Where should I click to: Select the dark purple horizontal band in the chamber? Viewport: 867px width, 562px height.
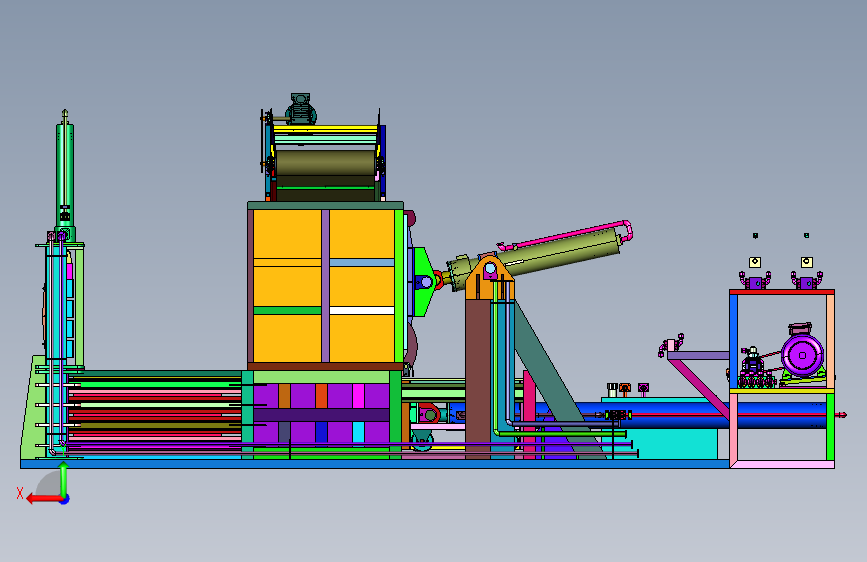point(321,415)
